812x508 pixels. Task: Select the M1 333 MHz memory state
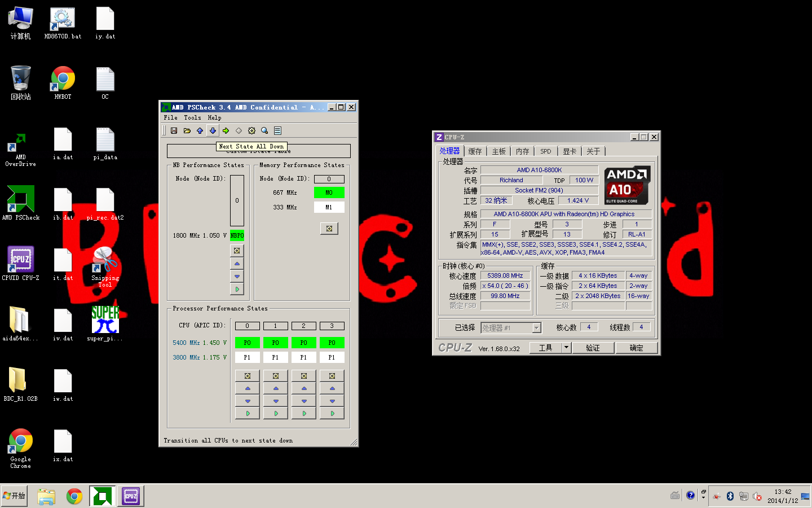(x=329, y=207)
